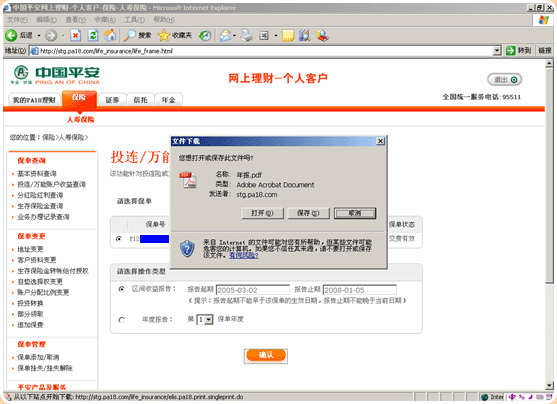Open the 收藏(A) menu

point(105,20)
